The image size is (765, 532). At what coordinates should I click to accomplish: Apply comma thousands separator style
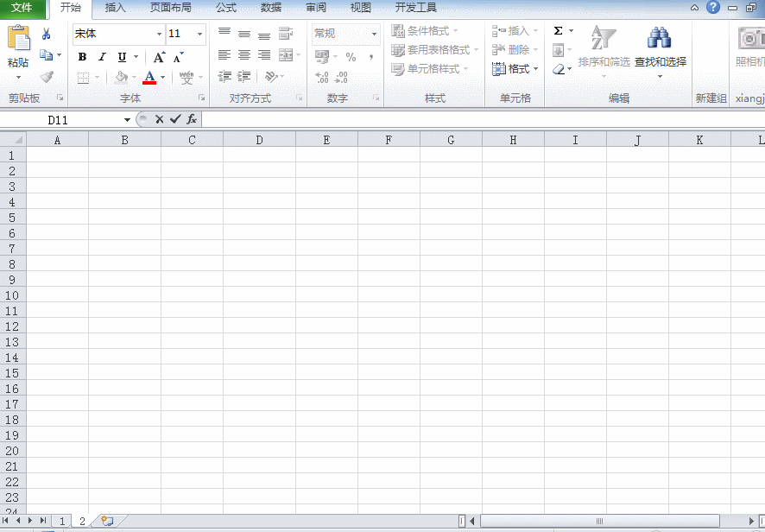[x=372, y=57]
